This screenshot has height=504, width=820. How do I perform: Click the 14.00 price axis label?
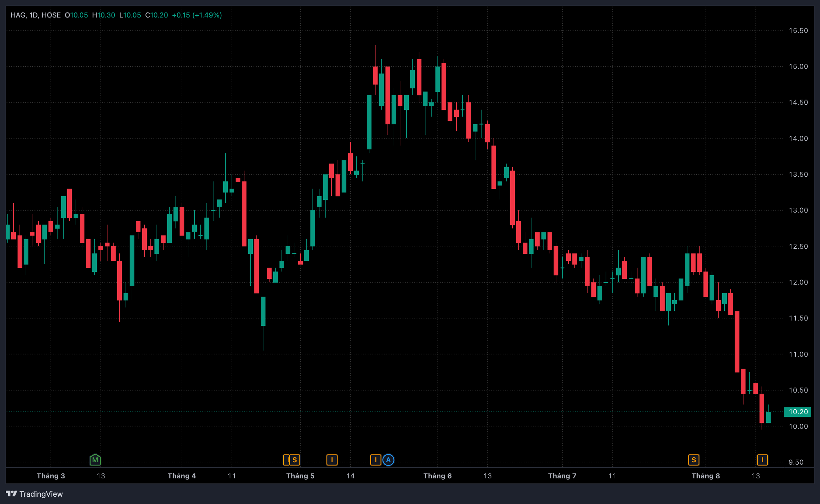coord(798,138)
